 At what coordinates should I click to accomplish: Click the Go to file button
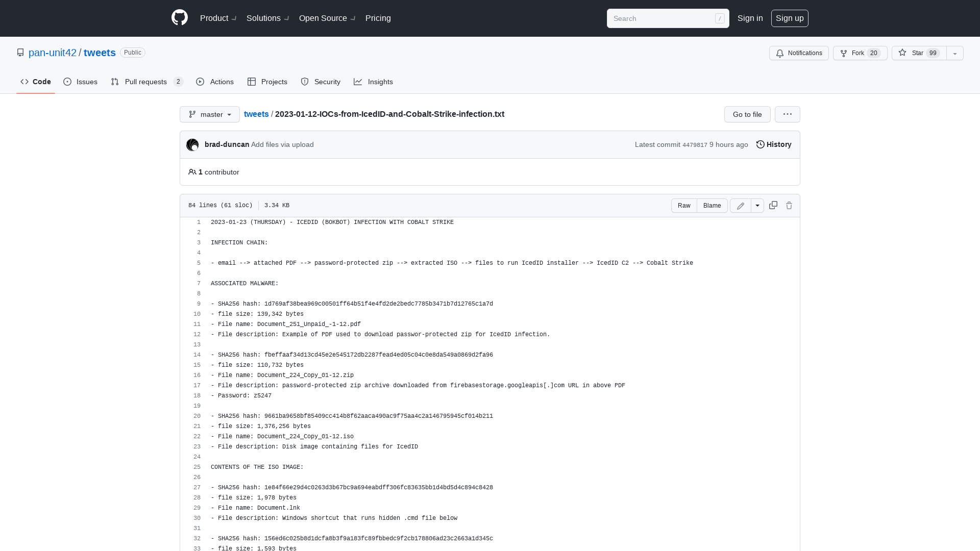(747, 114)
